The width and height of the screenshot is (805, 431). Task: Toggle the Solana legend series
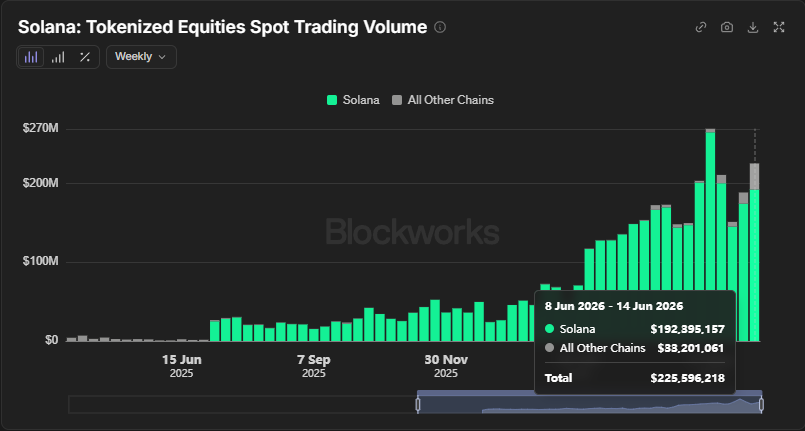[x=353, y=100]
